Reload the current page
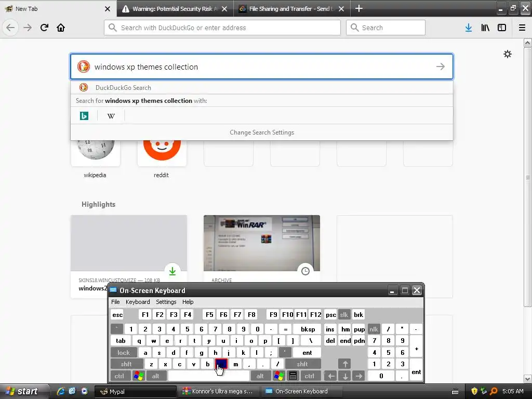Image resolution: width=532 pixels, height=399 pixels. point(44,28)
